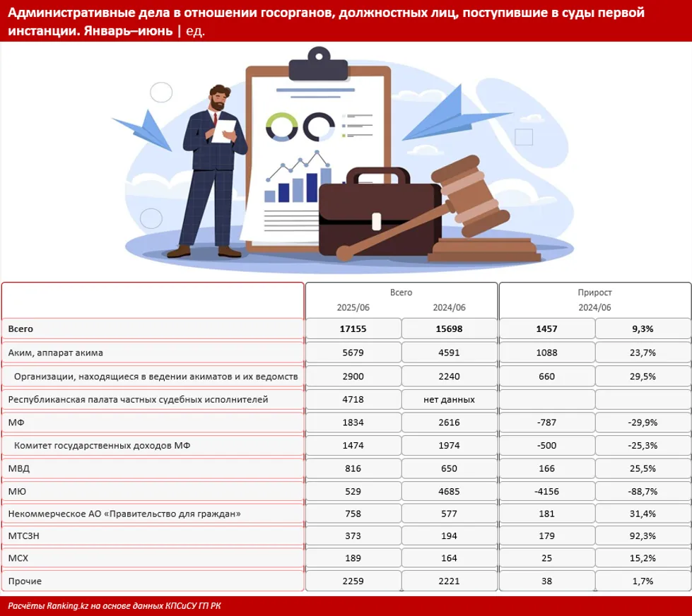Click the total value 17155

pos(353,329)
